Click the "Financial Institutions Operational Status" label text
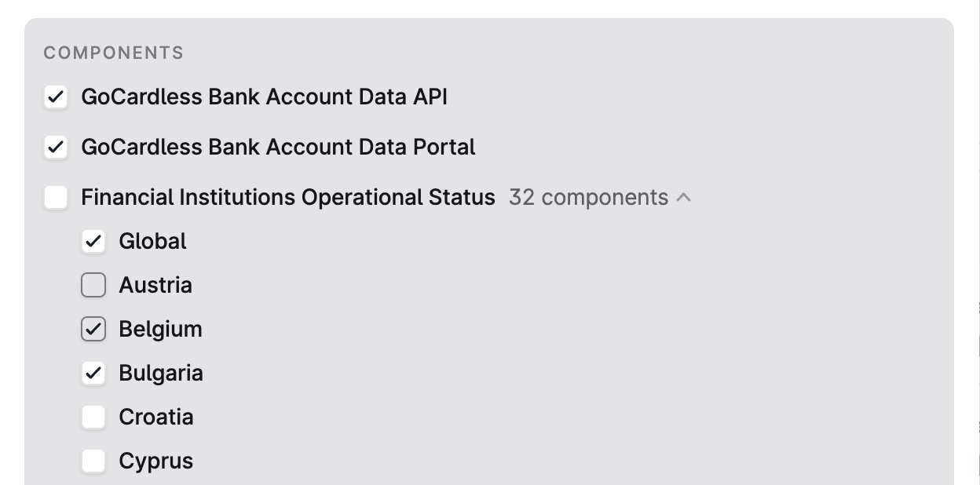The width and height of the screenshot is (980, 485). click(x=288, y=198)
